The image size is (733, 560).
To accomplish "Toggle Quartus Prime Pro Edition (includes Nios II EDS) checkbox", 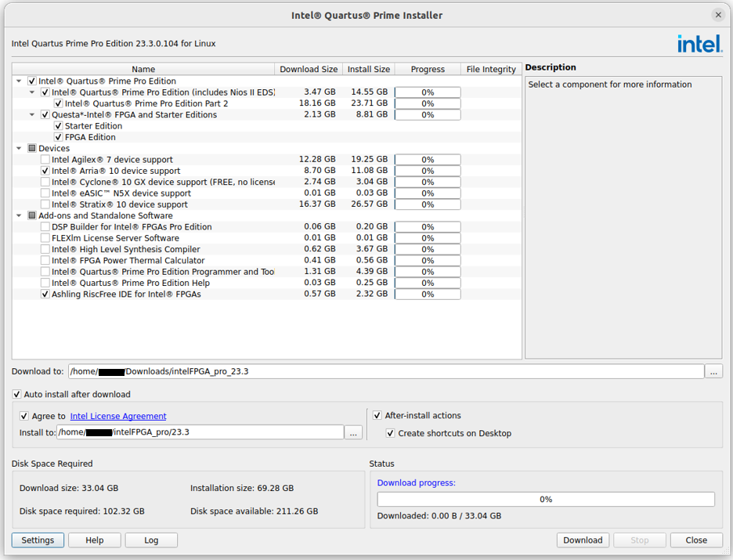I will 45,92.
